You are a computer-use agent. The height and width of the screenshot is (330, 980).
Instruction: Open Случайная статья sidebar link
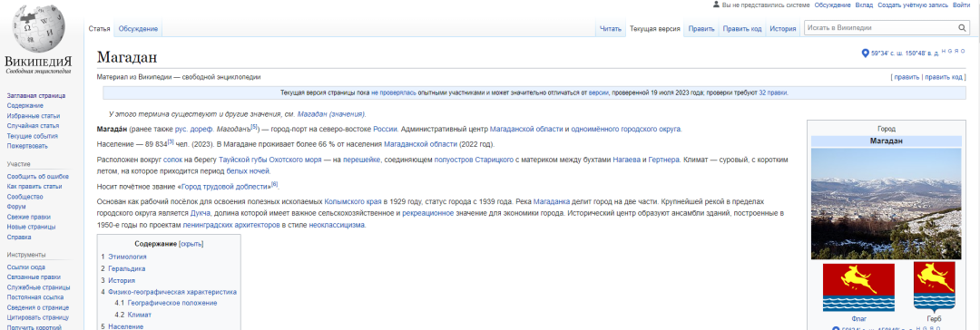tap(33, 126)
